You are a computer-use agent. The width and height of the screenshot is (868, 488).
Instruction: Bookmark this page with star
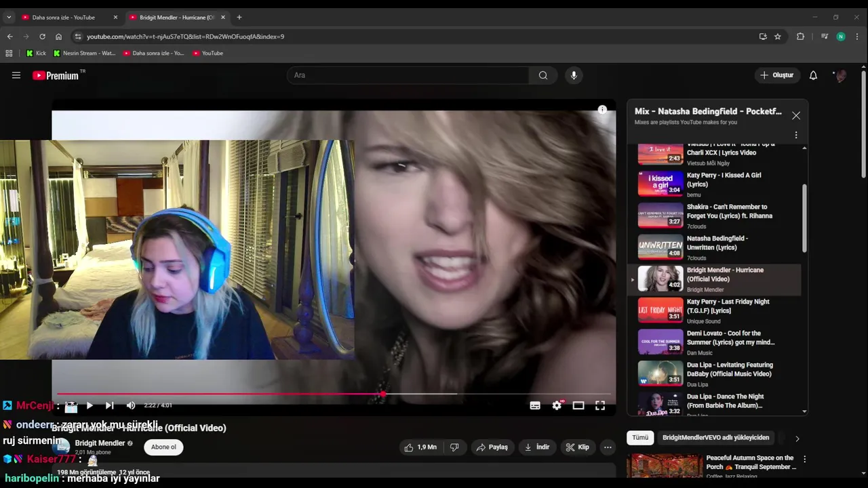pos(778,37)
